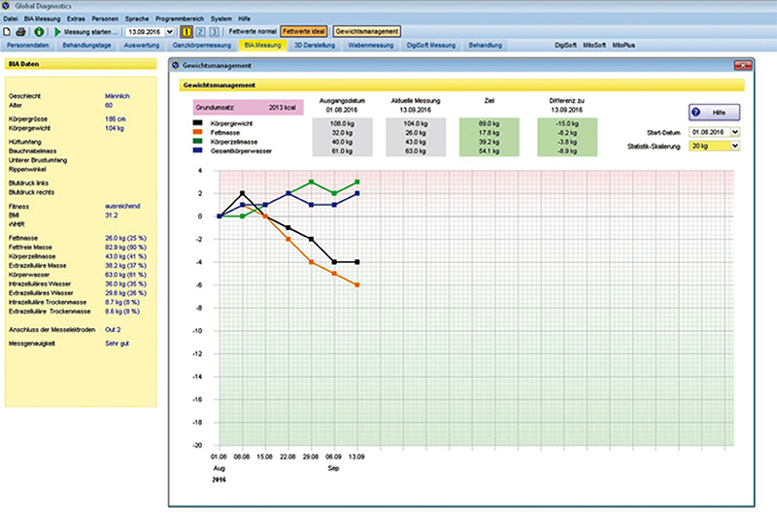Click the Fettmasse data point at 13.09
The width and height of the screenshot is (777, 532).
[357, 284]
